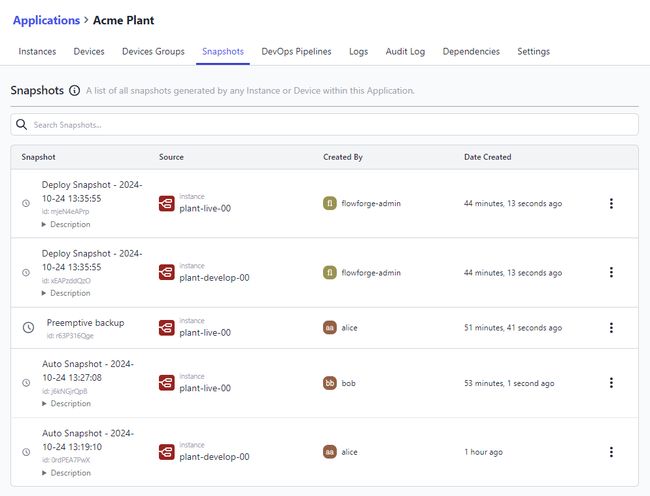
Task: View the Dependencies tab
Action: [x=471, y=51]
